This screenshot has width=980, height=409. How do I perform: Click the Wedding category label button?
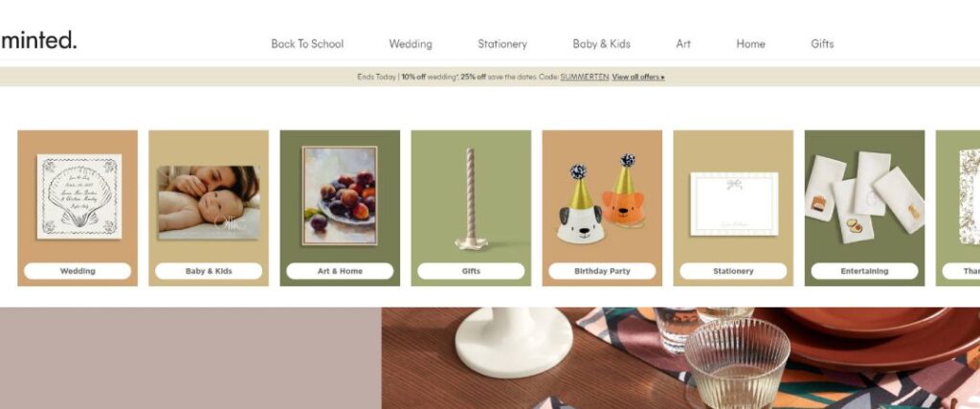pyautogui.click(x=78, y=271)
